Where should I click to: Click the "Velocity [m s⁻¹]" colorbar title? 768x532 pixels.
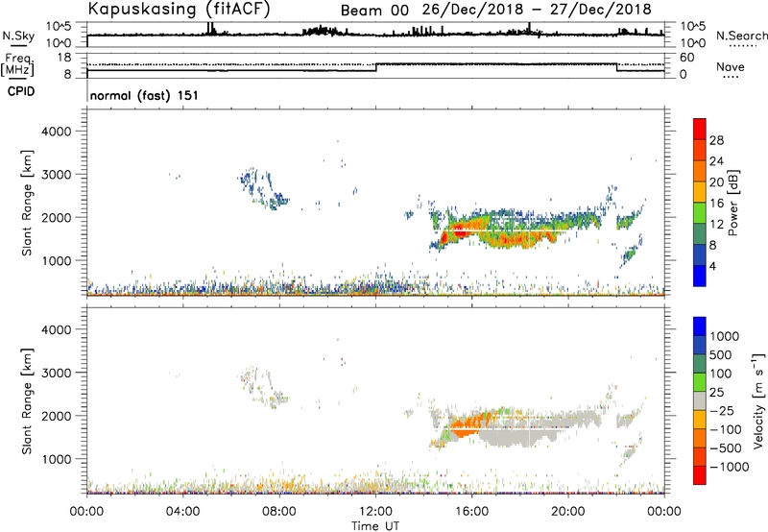(x=758, y=400)
